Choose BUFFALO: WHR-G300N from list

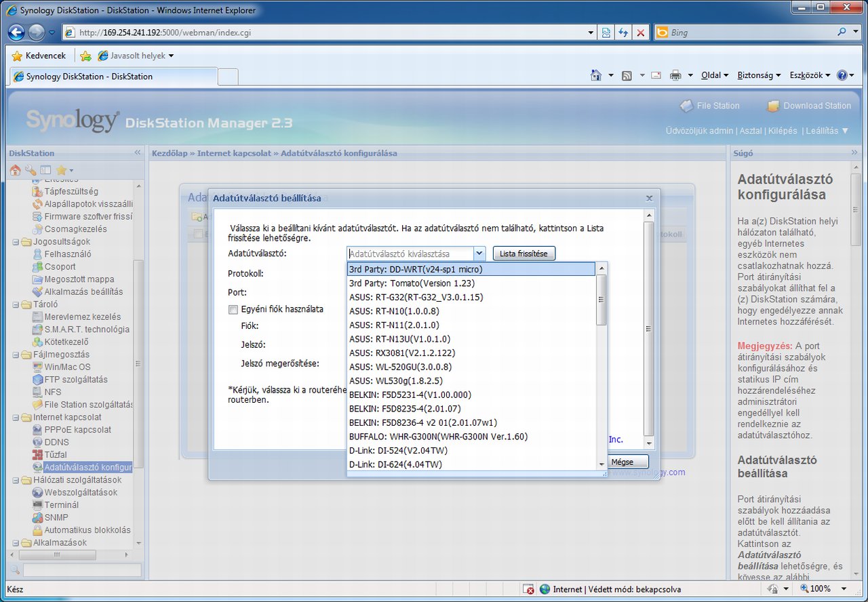(471, 437)
